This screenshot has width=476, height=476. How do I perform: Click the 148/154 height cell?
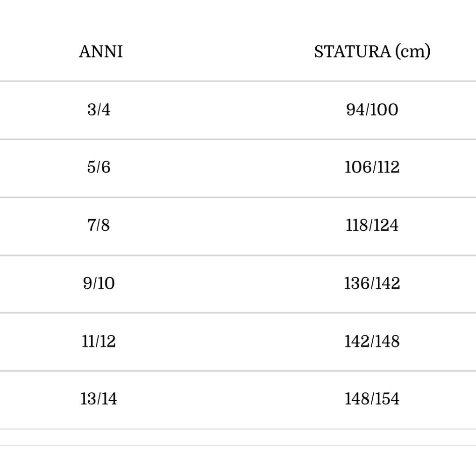pos(372,399)
